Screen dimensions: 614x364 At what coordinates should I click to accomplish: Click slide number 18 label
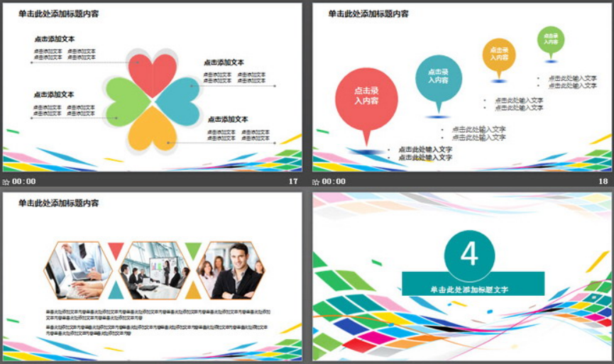603,182
